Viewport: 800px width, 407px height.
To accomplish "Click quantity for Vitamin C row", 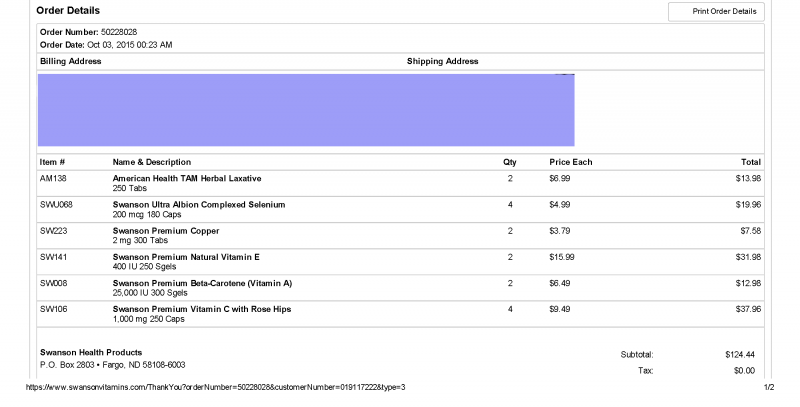I will coord(510,309).
